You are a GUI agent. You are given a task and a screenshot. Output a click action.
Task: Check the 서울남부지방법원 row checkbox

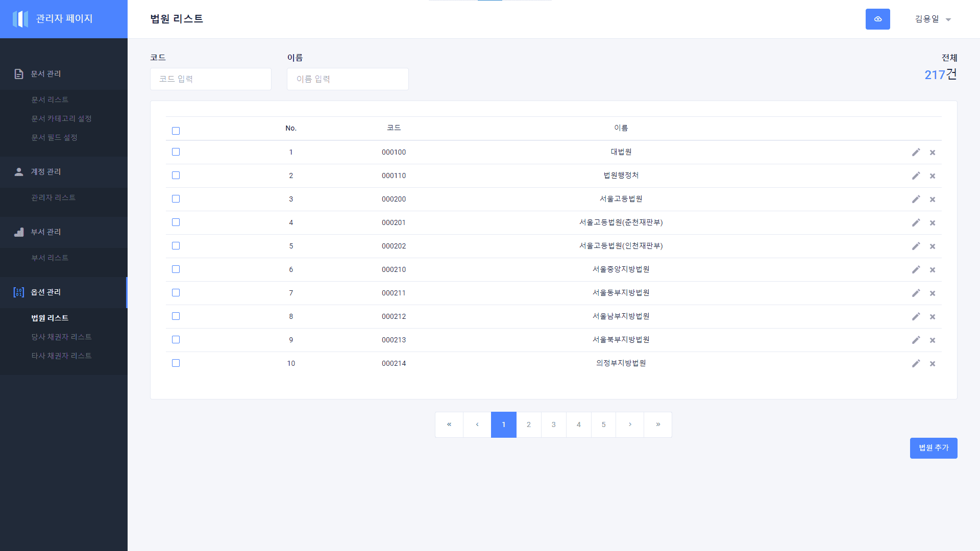click(x=176, y=316)
